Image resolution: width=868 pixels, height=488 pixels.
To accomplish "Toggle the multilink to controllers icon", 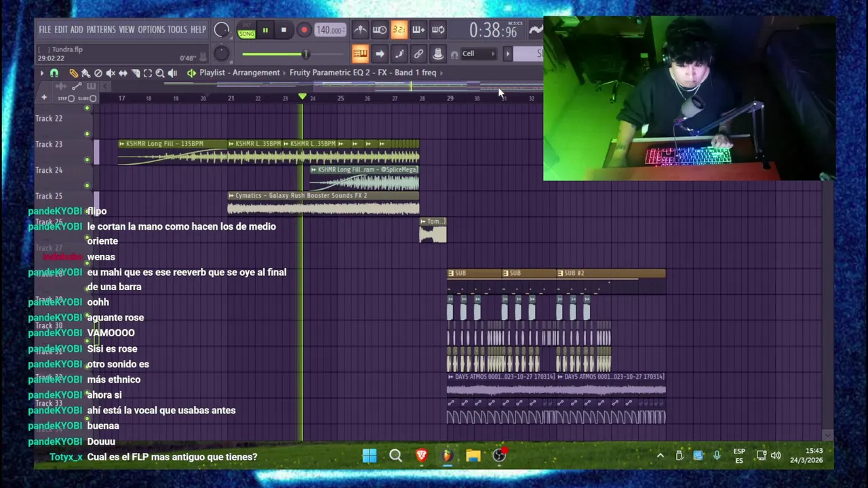I will [437, 54].
